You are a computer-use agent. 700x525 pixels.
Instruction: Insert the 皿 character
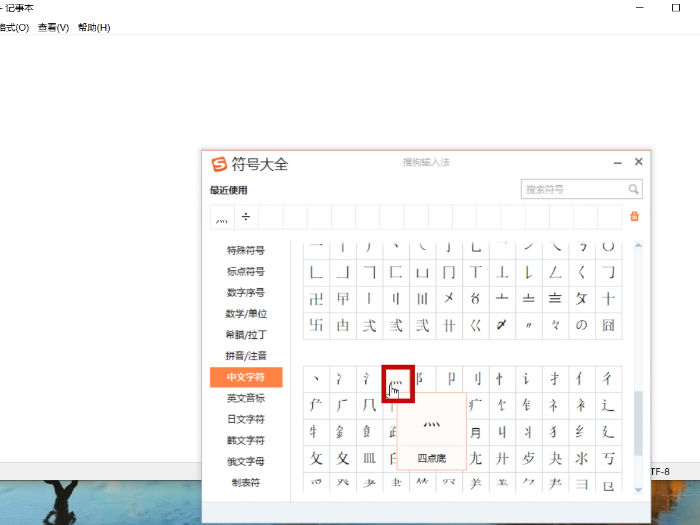click(x=369, y=458)
